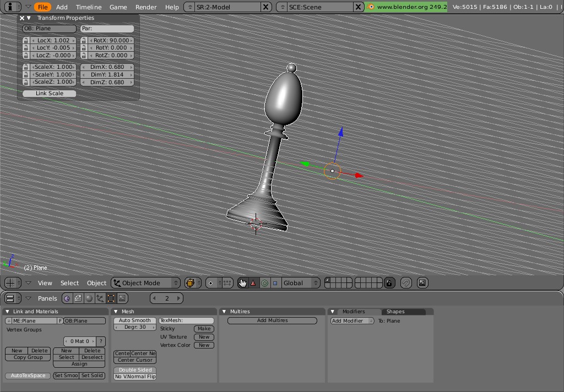564x392 pixels.
Task: Click the Blender logo beside www.blender.org
Action: coord(371,7)
